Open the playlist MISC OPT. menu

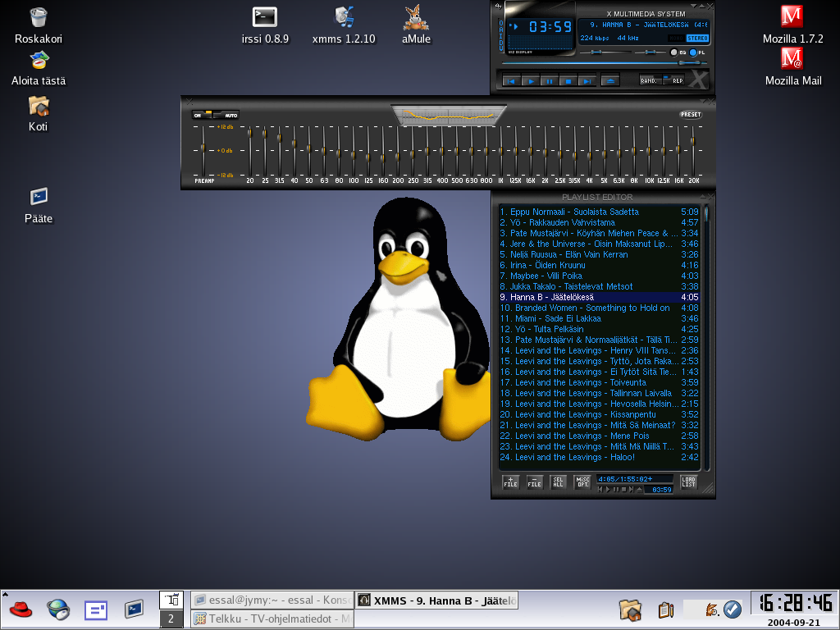tap(582, 482)
